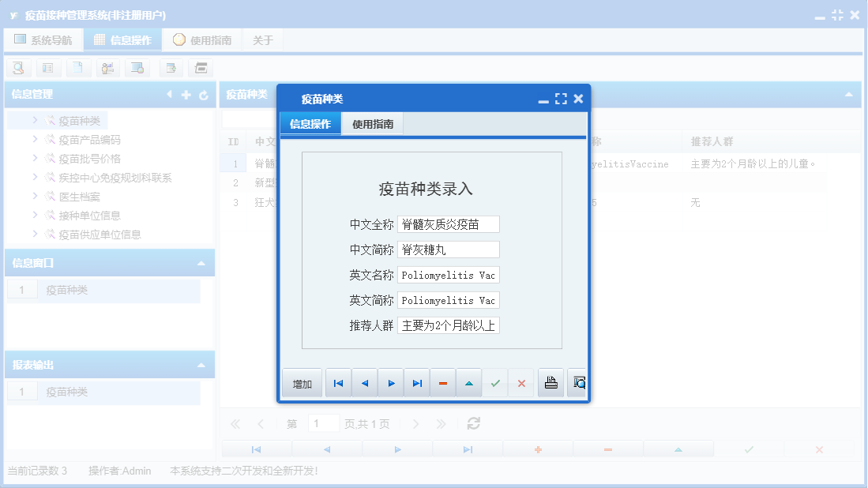Click the refresh icon next to the page navigator
The height and width of the screenshot is (488, 868).
click(x=473, y=423)
